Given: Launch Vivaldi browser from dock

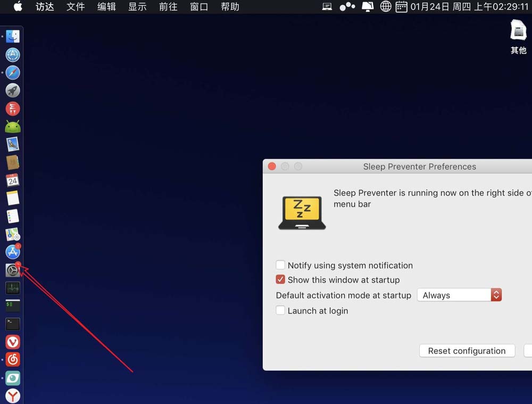Looking at the screenshot, I should tap(13, 342).
